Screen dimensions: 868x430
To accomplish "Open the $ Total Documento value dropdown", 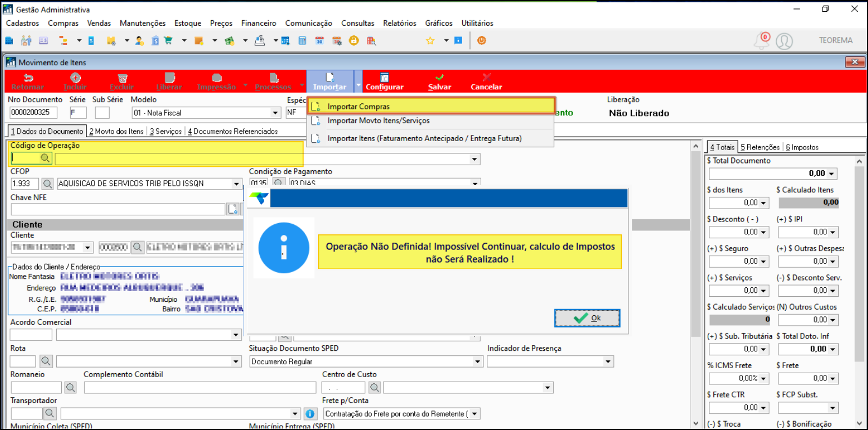I will click(833, 174).
